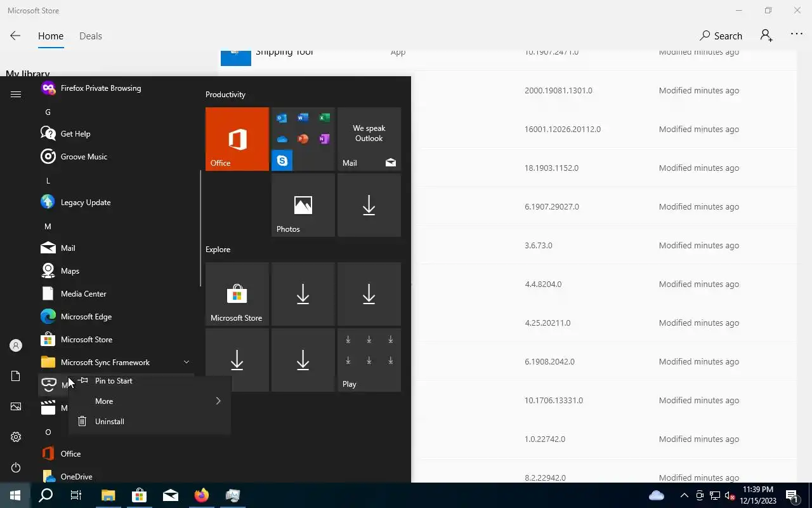Click Start menu app list scrollbar
The width and height of the screenshot is (812, 508).
click(200, 229)
